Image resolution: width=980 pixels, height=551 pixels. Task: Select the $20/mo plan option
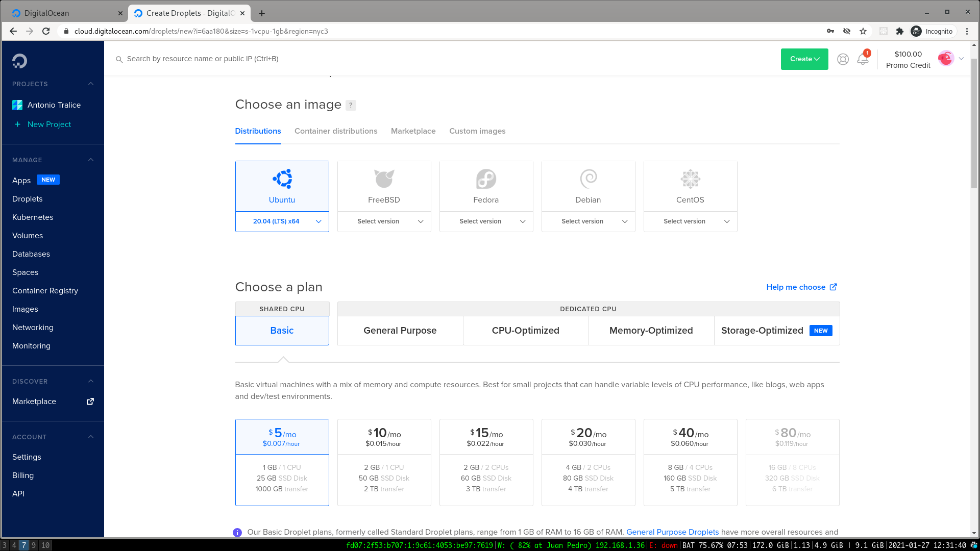[x=588, y=462]
